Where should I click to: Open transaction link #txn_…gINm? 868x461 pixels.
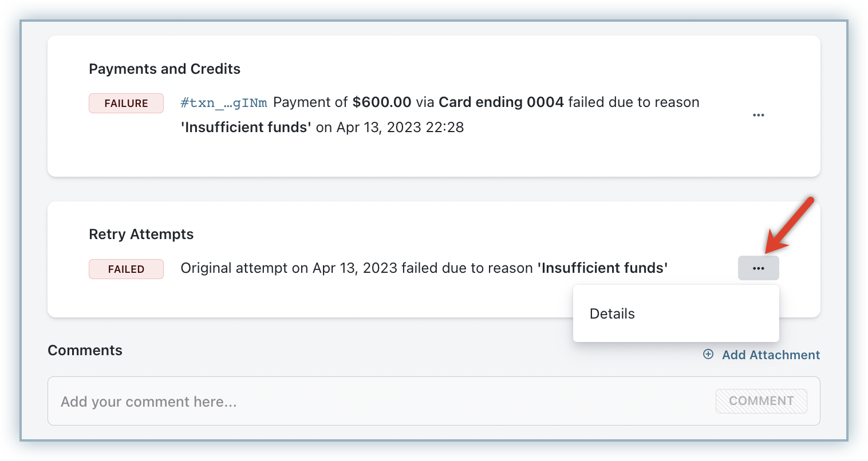pos(223,103)
